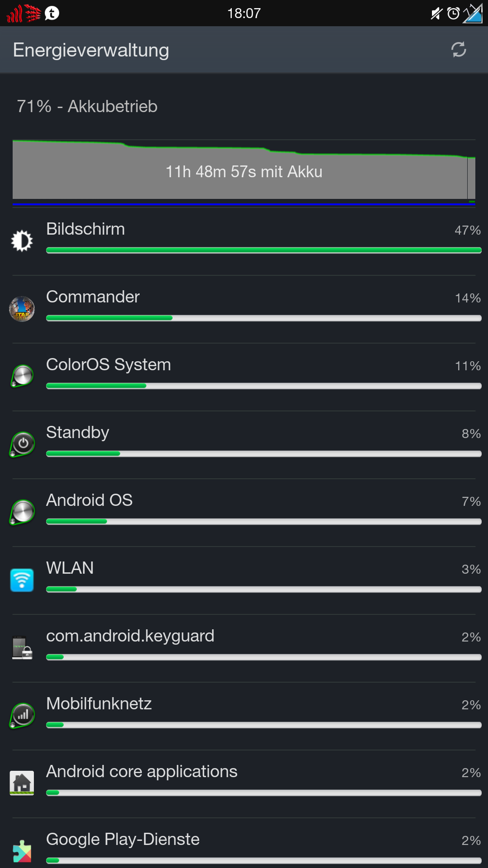Tap the Android core applications house icon

point(22,783)
